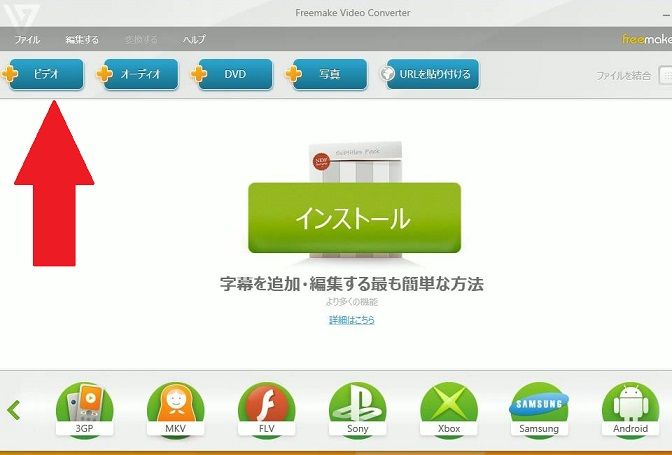Toggle the ファイルを結合 switch

pos(665,76)
